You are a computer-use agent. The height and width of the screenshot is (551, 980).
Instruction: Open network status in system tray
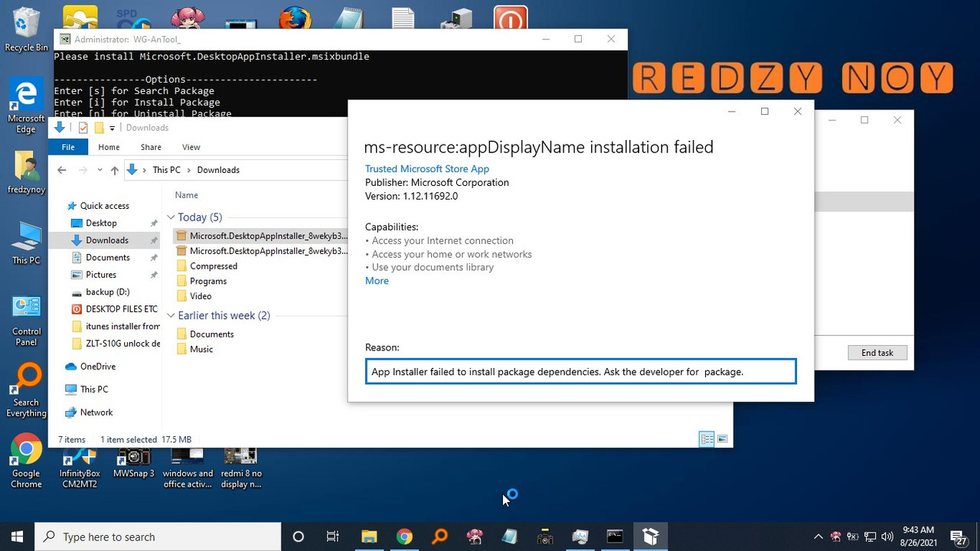click(x=871, y=536)
